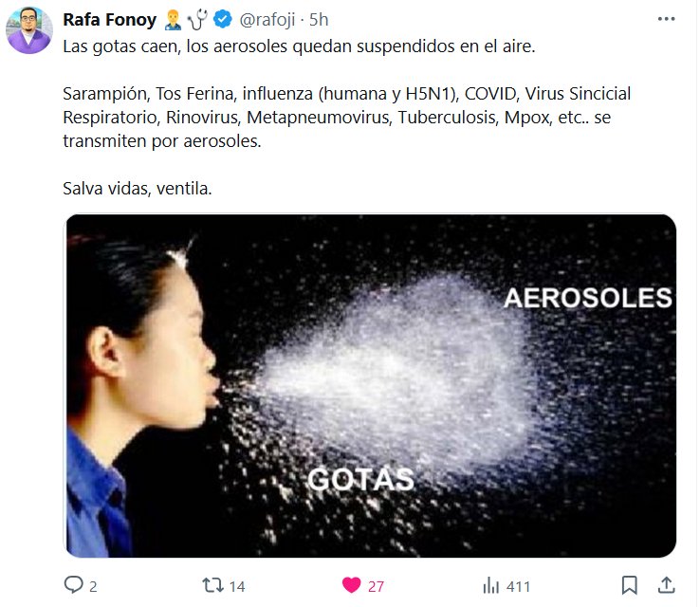The height and width of the screenshot is (607, 700).
Task: Open Rafa Fonoy's profile avatar
Action: (29, 30)
